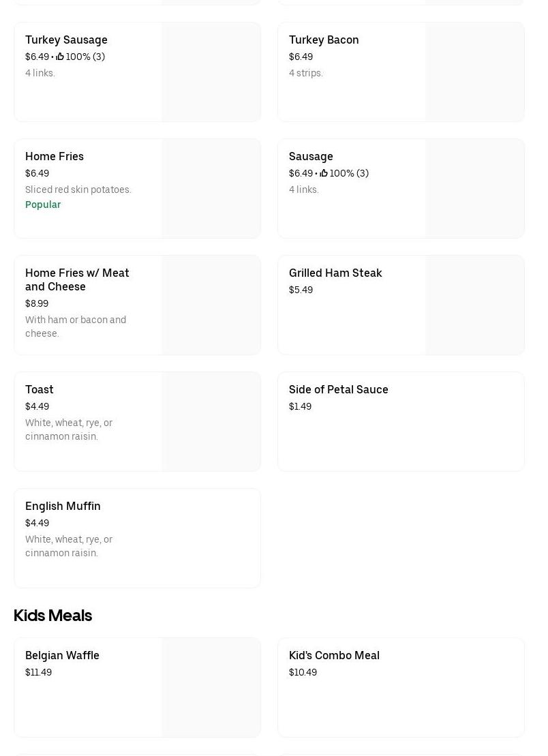Click thumbs-up icon on Turkey Sausage

[x=60, y=57]
